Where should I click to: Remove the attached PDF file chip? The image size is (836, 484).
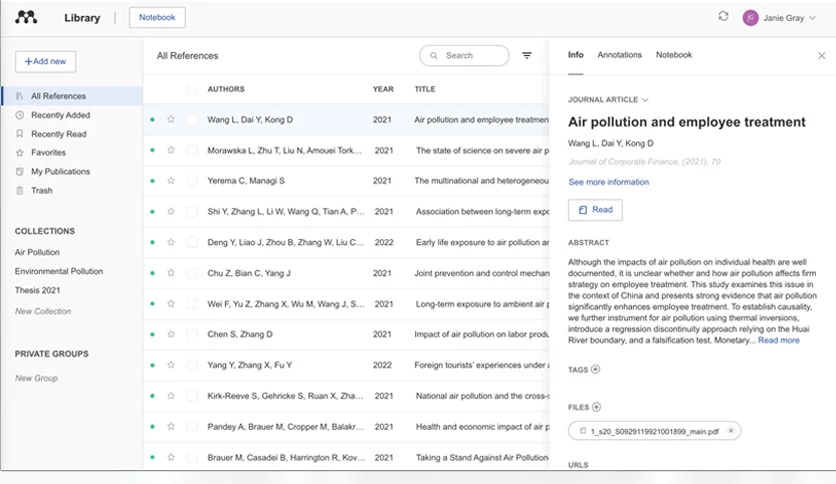(x=731, y=431)
